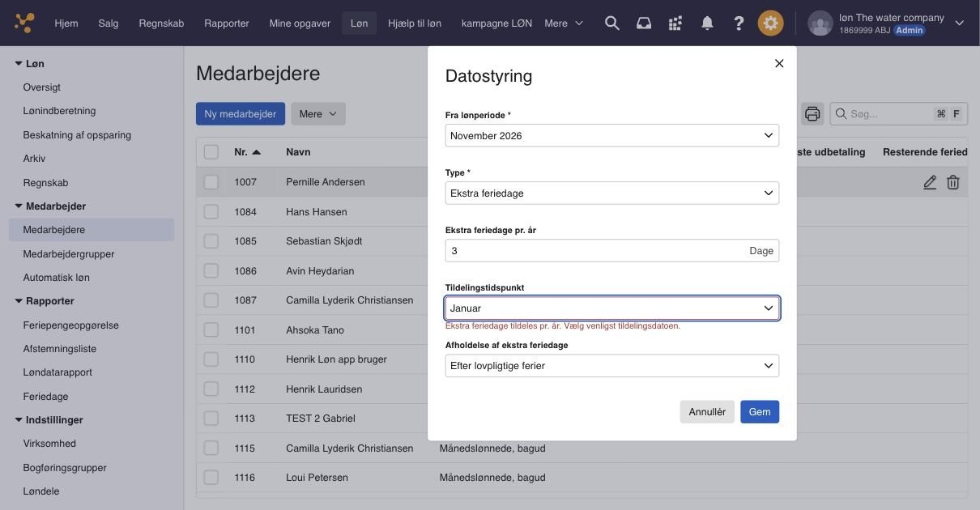This screenshot has height=510, width=980.
Task: Open the Fra lønperiode dropdown
Action: point(612,135)
